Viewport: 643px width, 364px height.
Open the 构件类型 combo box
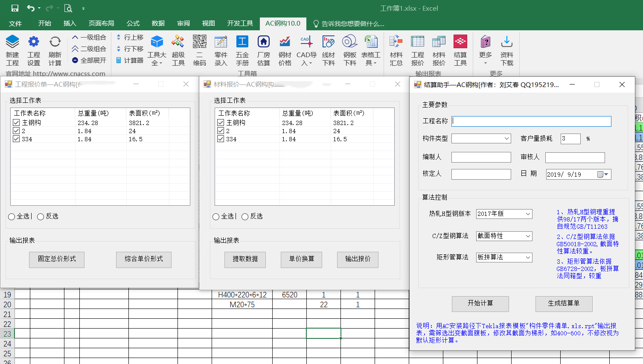point(481,138)
